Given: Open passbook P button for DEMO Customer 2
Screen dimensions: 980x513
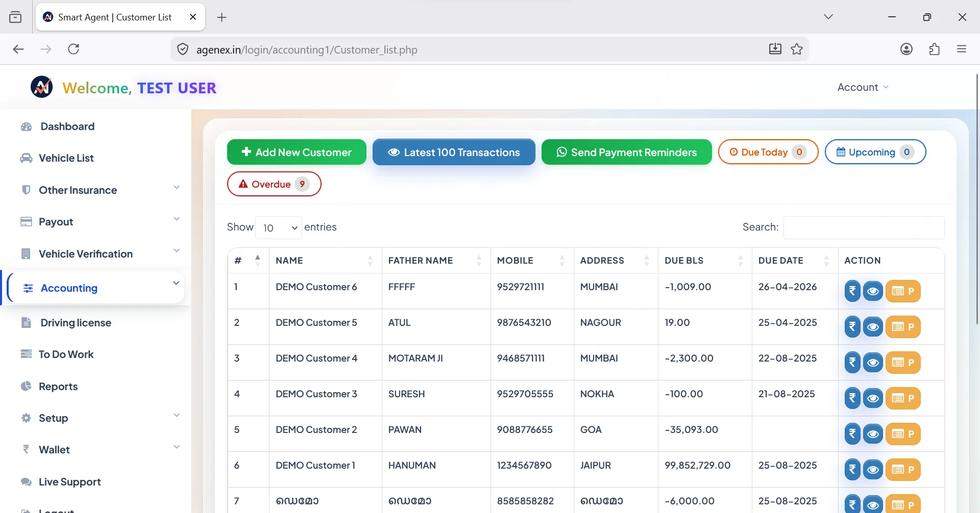Looking at the screenshot, I should pyautogui.click(x=903, y=434).
